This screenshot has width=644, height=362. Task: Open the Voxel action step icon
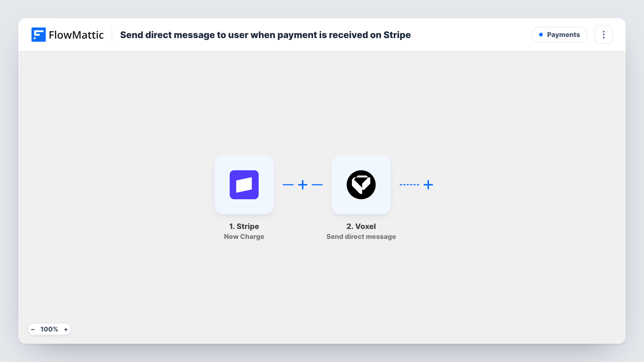click(x=361, y=185)
